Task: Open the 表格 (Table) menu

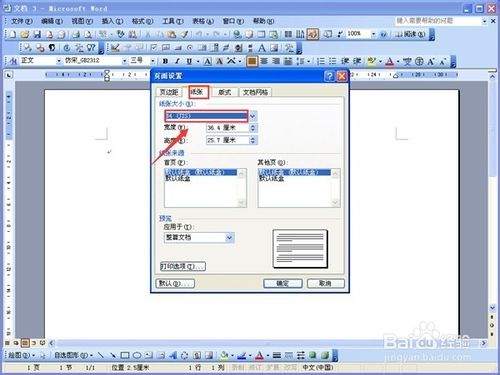Action: (x=203, y=21)
